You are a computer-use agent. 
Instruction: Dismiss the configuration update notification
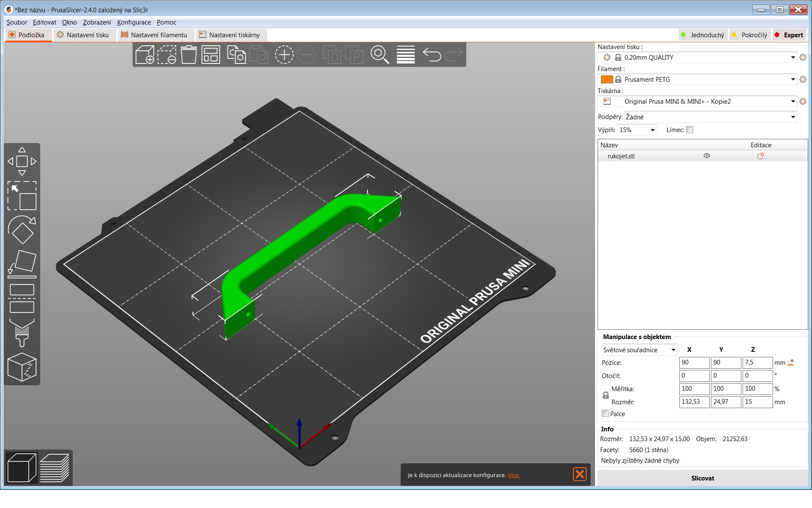pyautogui.click(x=580, y=474)
